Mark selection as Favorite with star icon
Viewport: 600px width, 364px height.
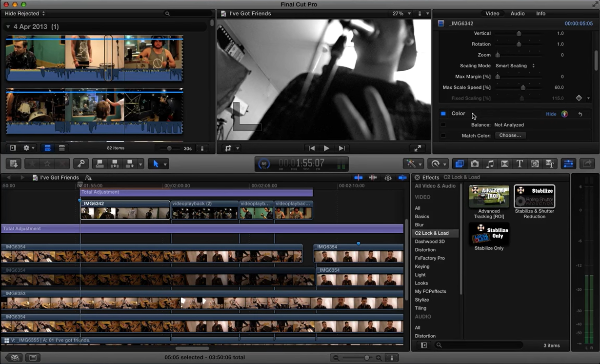coord(32,164)
